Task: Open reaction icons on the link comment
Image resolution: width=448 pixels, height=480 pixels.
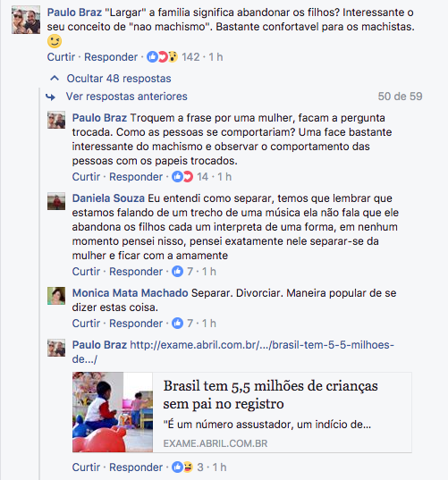Action: tap(182, 467)
